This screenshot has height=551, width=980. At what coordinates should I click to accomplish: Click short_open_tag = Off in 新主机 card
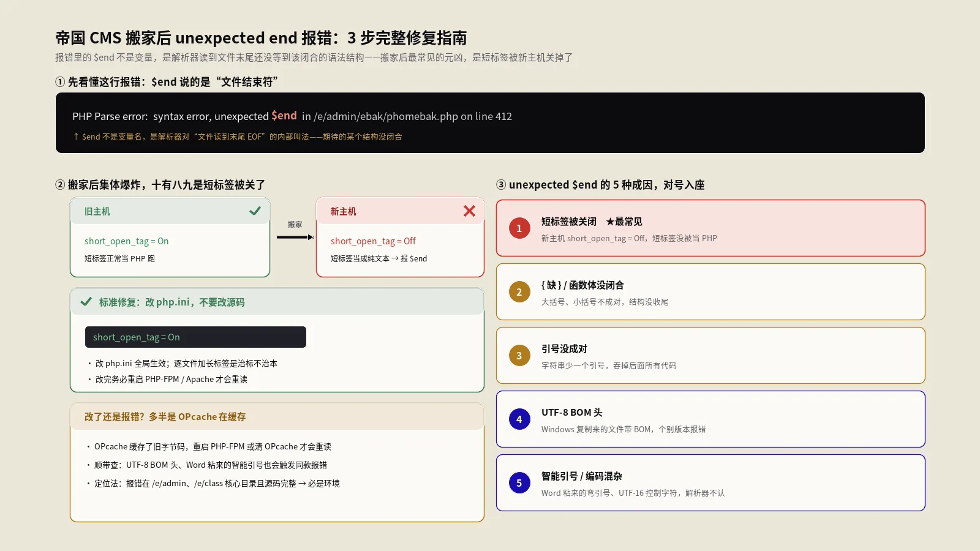point(373,241)
